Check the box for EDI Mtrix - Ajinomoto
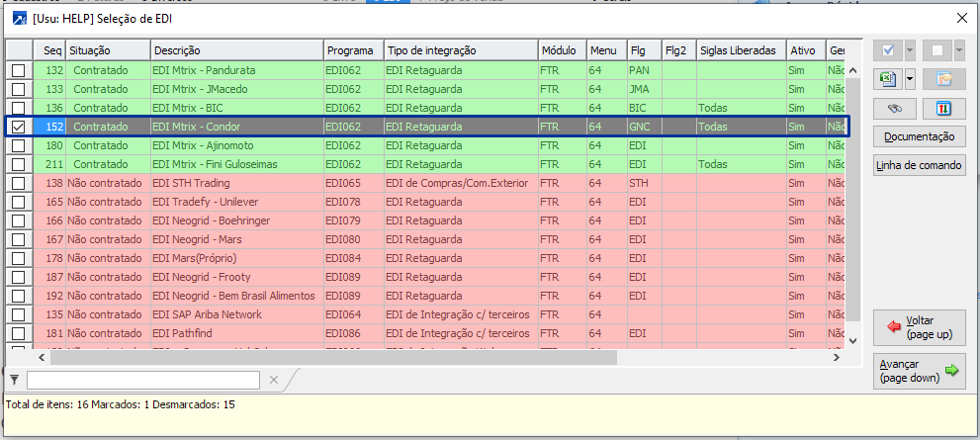980x440 pixels. point(19,145)
